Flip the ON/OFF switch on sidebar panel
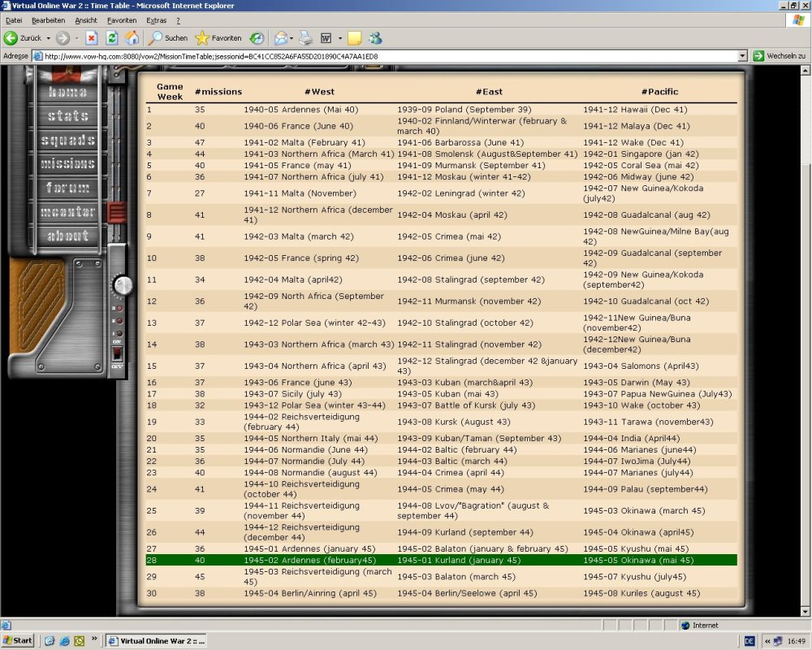 (116, 355)
